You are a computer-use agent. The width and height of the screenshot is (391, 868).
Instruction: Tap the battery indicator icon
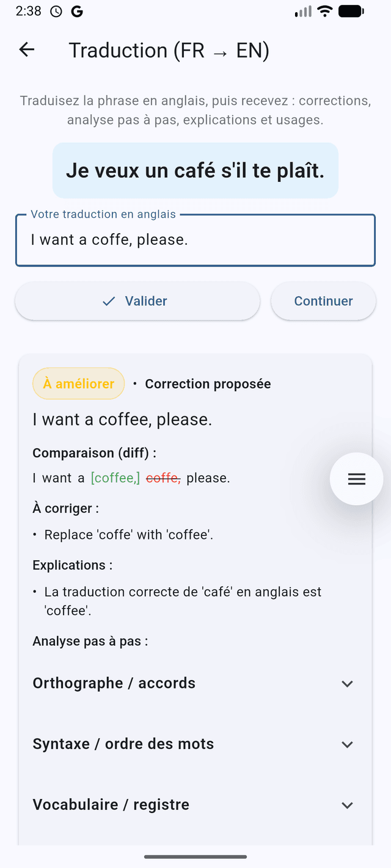[x=353, y=10]
